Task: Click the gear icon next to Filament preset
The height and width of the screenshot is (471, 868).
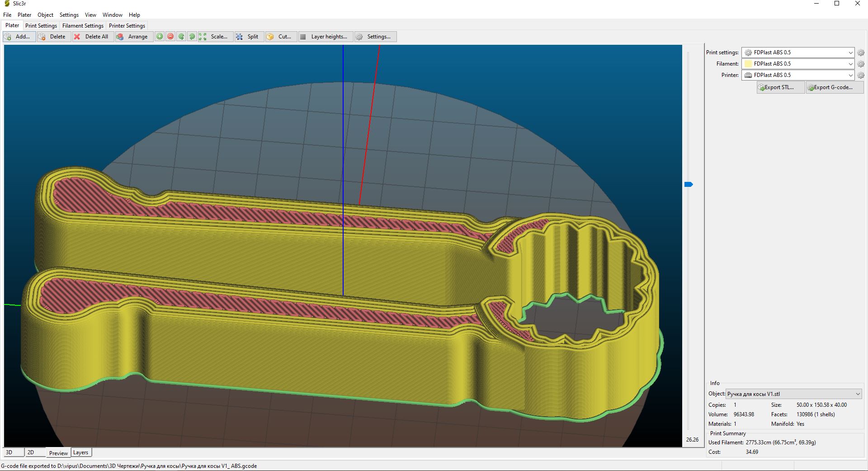Action: pyautogui.click(x=861, y=64)
